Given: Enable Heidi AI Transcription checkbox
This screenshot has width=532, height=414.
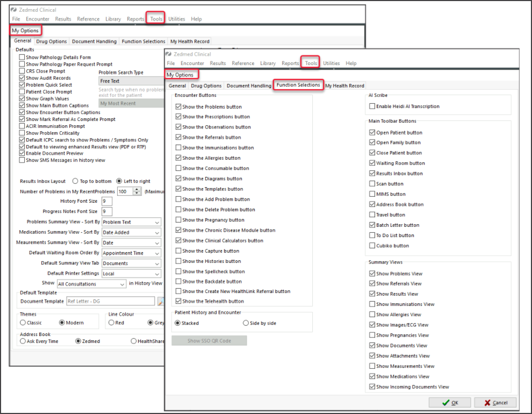Looking at the screenshot, I should tap(372, 106).
